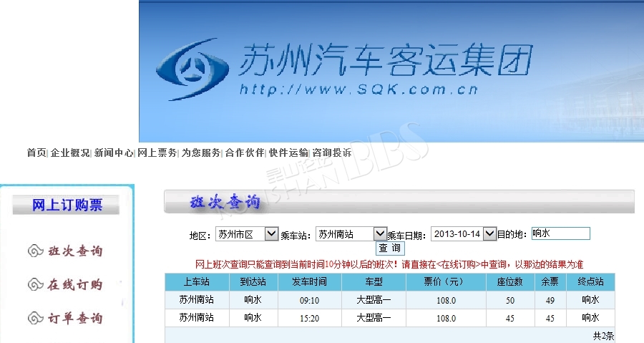This screenshot has height=343, width=644.
Task: Click the 上车站 column header
Action: pyautogui.click(x=196, y=282)
